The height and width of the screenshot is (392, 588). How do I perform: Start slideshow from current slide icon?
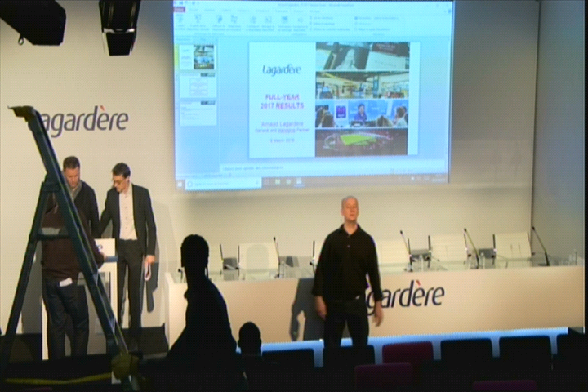pos(198,20)
